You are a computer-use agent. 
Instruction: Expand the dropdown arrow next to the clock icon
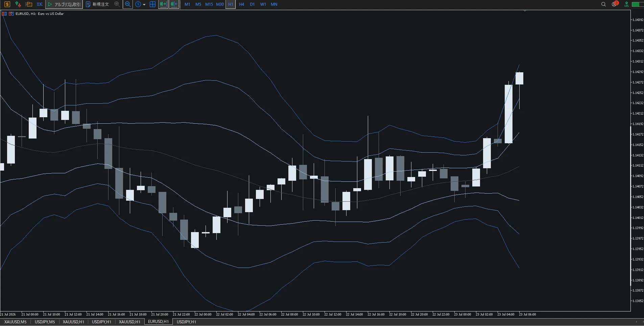(144, 5)
